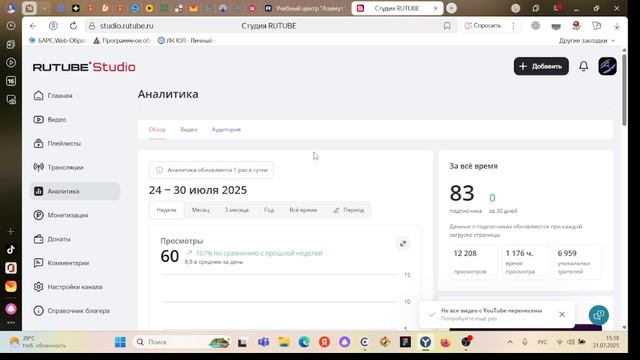Open the support chat bubble
Screen dimensions: 640x360
599,315
